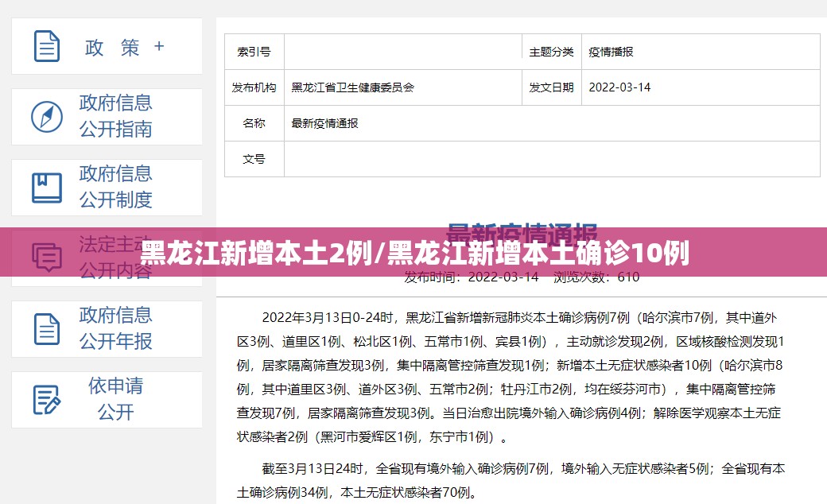This screenshot has height=504, width=827.
Task: Select the 主题分类 label cell
Action: (x=552, y=52)
